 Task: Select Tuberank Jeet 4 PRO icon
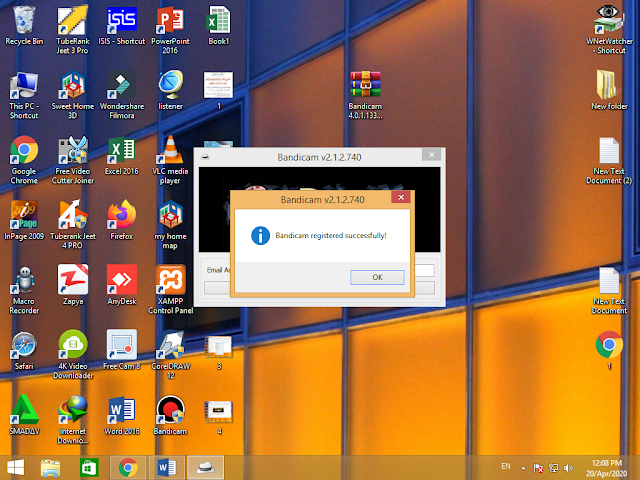click(x=73, y=224)
